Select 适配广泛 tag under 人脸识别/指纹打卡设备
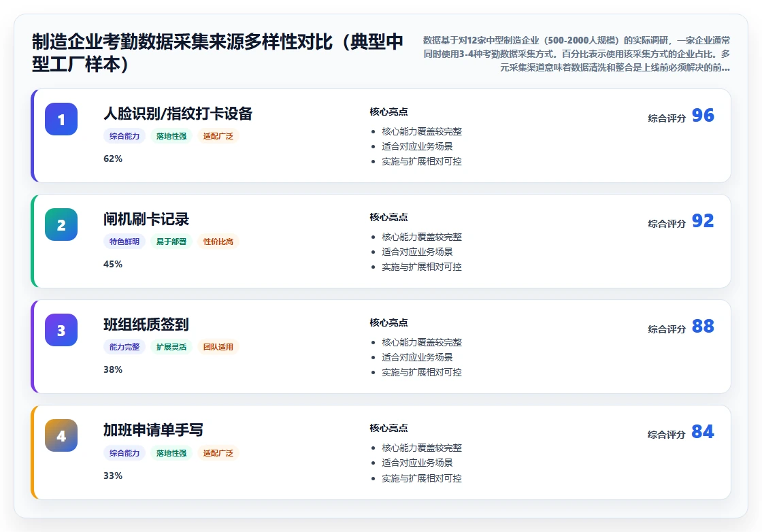The height and width of the screenshot is (532, 762). point(218,136)
